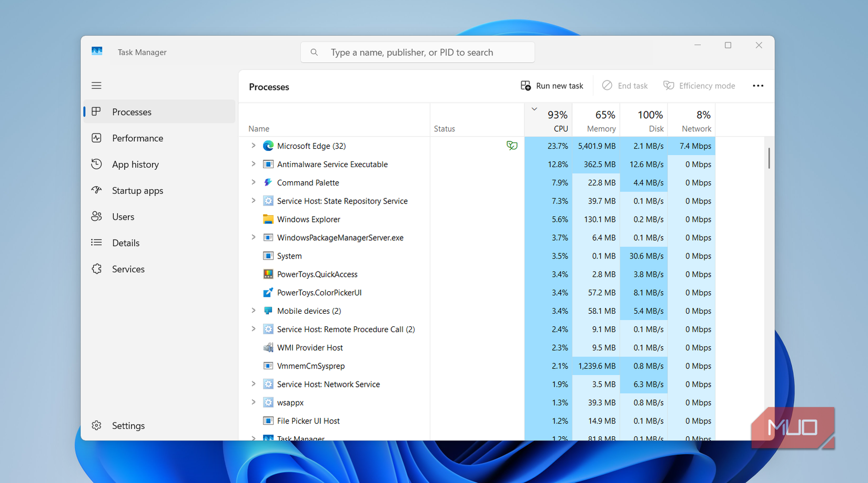Screen dimensions: 868x483
Task: Click Edge memory value 5,401.9 MB
Action: pyautogui.click(x=597, y=146)
